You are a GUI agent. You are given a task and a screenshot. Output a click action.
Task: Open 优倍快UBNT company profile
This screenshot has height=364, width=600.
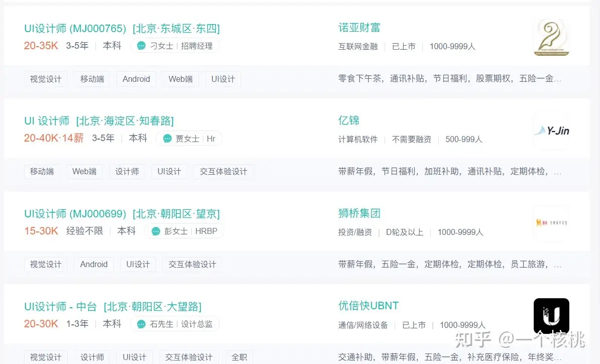[368, 306]
